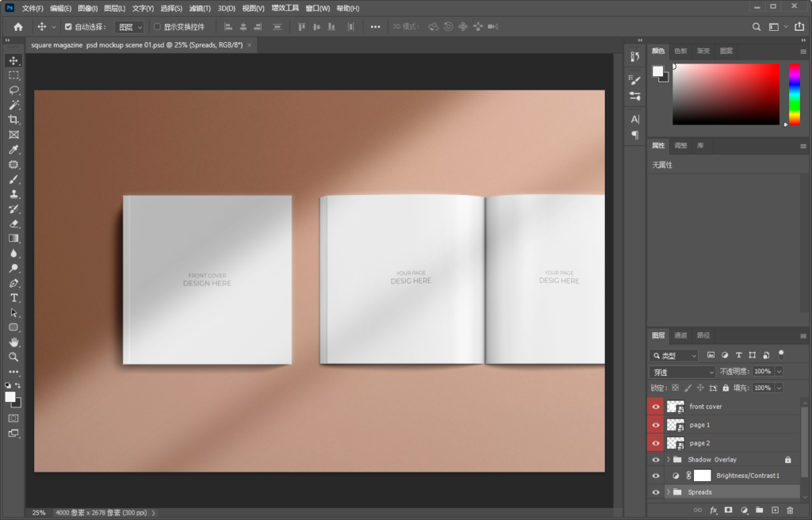Open the 文件(F) menu
The image size is (812, 520).
[32, 8]
